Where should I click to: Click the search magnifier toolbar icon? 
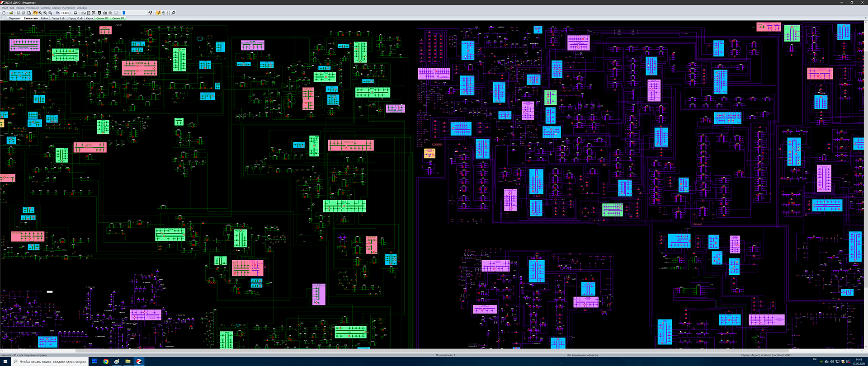coord(173,13)
